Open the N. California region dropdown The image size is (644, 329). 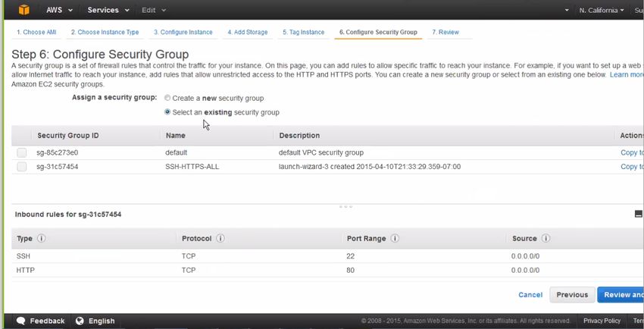(x=602, y=10)
